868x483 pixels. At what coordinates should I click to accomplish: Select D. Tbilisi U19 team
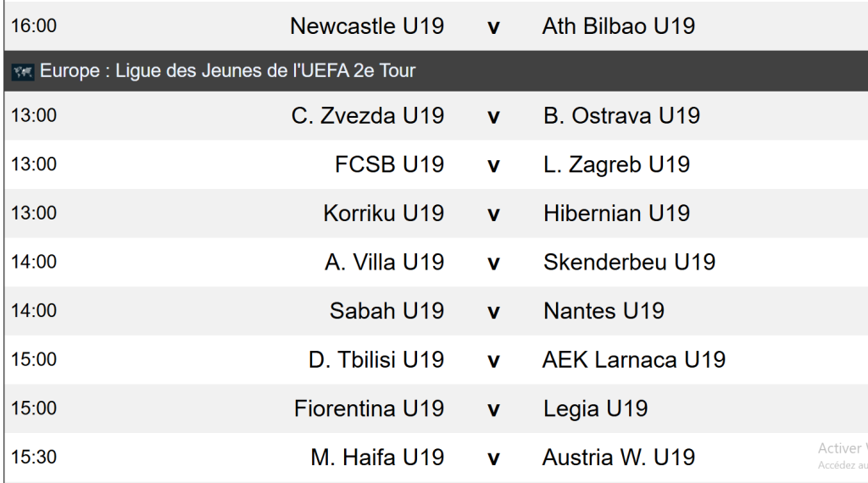coord(376,360)
